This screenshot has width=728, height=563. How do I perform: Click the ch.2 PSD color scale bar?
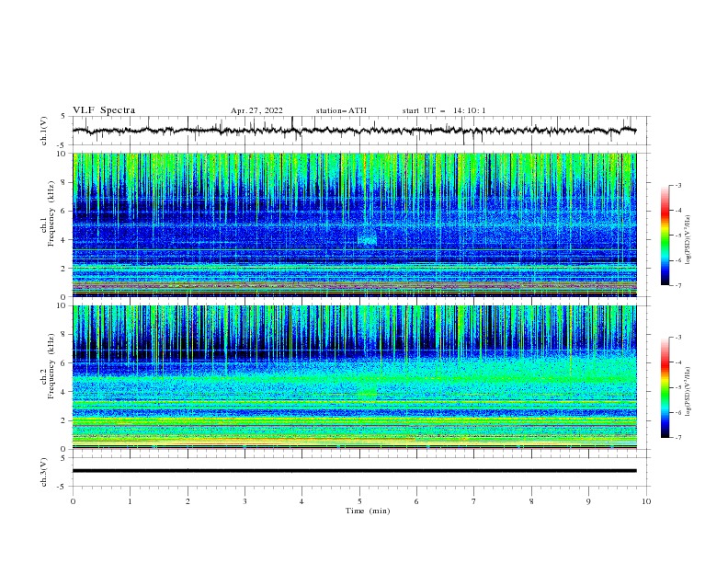pos(665,387)
